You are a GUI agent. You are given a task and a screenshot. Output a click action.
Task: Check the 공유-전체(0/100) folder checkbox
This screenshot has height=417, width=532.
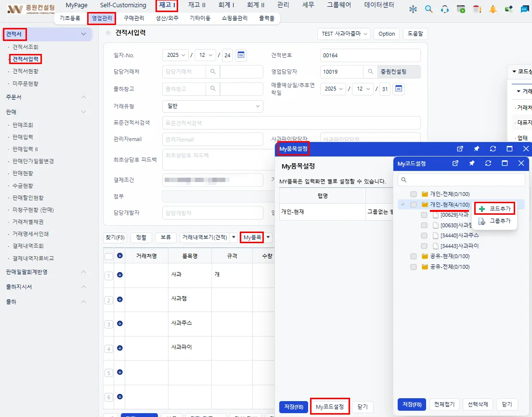click(413, 267)
